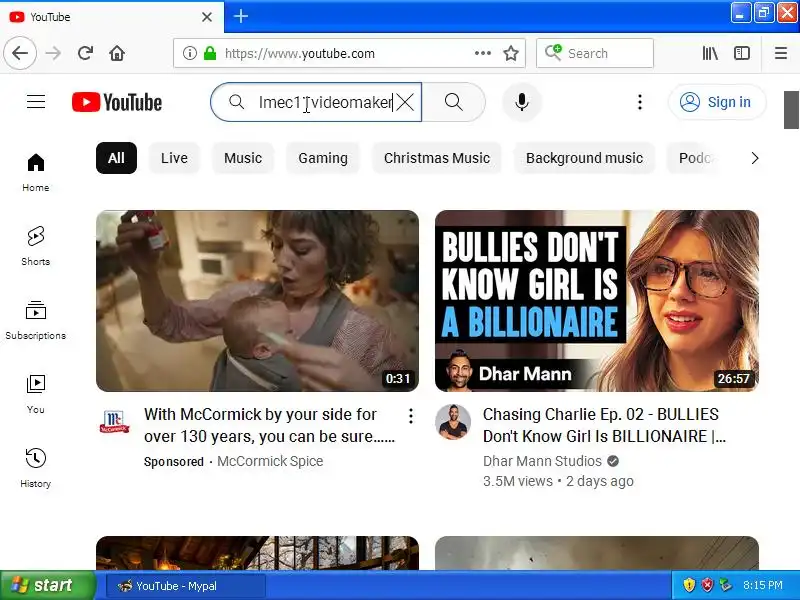This screenshot has width=800, height=600.
Task: Open the 'Chasing Charlie Ep. 02' title link
Action: pos(604,425)
